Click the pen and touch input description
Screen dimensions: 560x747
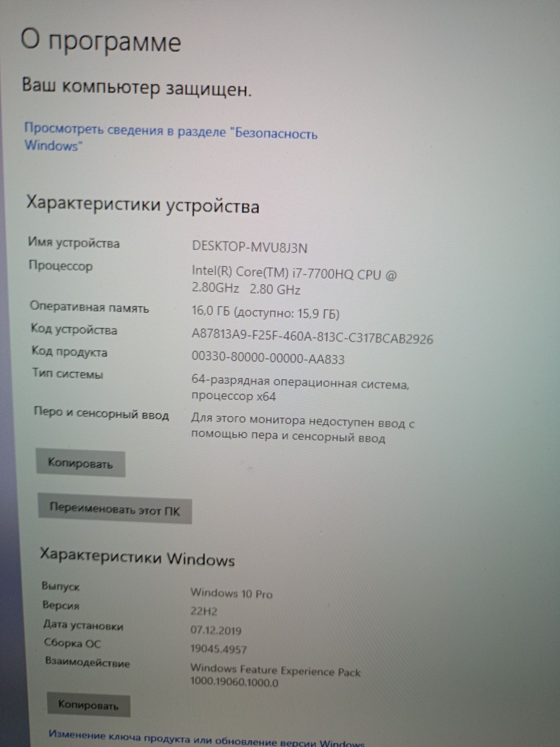point(302,429)
